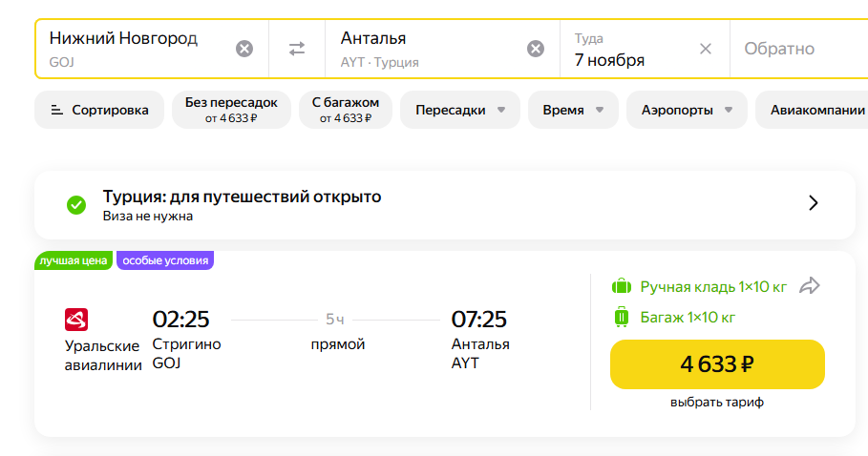Viewport: 868px width, 456px height.
Task: Open the Сортировка sorting options
Action: 99,110
